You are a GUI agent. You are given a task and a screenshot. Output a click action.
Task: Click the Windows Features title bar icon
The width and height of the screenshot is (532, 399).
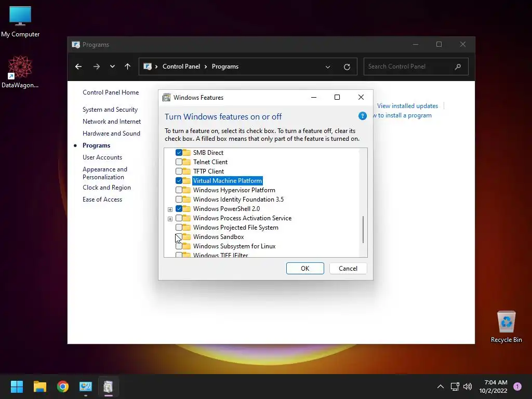pos(166,98)
